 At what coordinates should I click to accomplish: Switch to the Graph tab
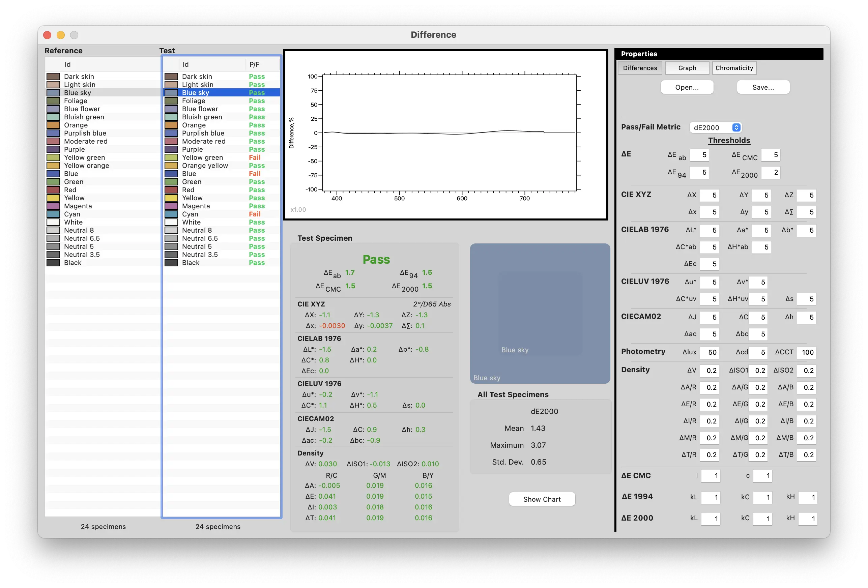(x=687, y=68)
